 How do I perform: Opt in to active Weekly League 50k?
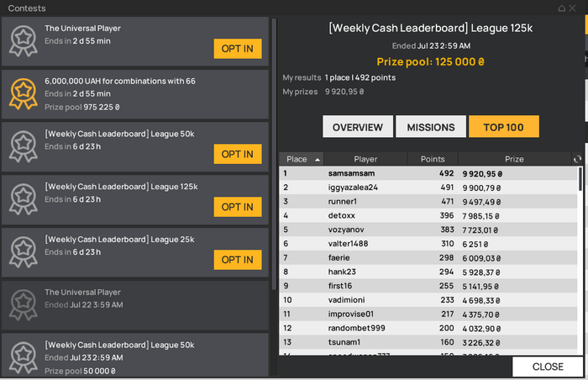(x=238, y=154)
